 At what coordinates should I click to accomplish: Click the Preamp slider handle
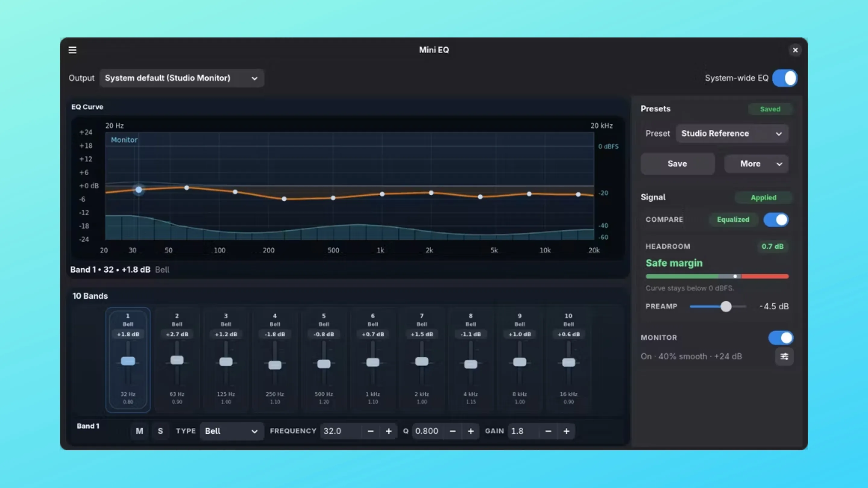point(726,306)
